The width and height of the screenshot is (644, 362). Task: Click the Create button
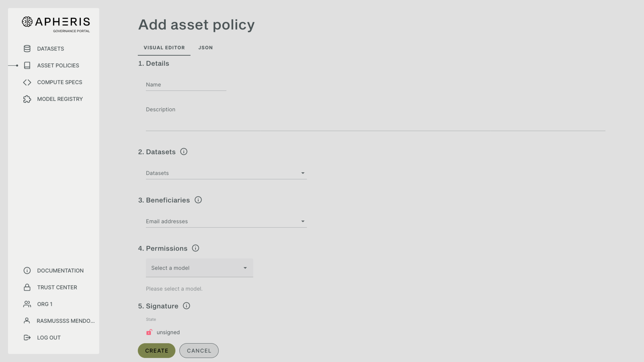click(x=156, y=350)
